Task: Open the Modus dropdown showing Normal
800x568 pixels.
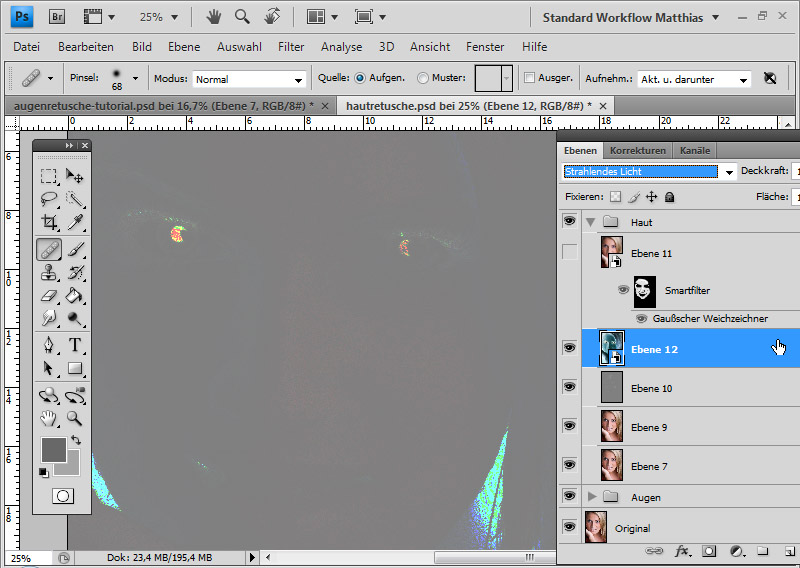Action: 249,79
